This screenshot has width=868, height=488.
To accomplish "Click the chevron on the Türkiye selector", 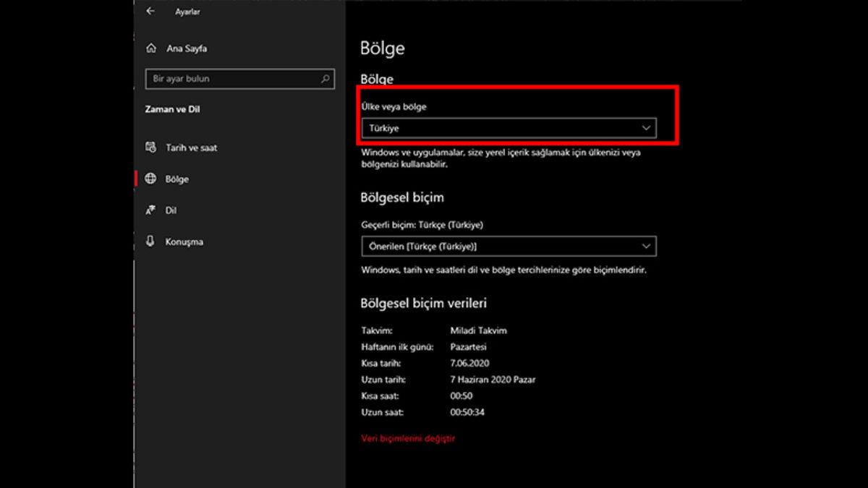I will (646, 127).
